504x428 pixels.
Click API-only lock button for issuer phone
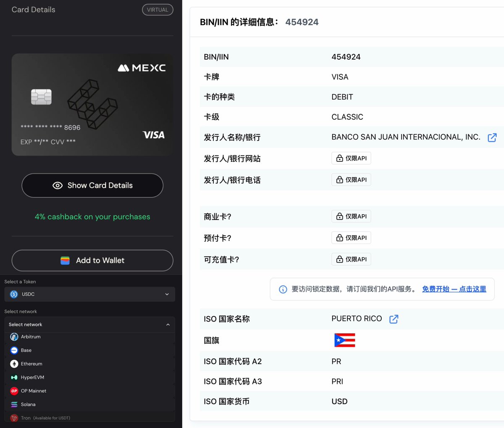(x=351, y=180)
